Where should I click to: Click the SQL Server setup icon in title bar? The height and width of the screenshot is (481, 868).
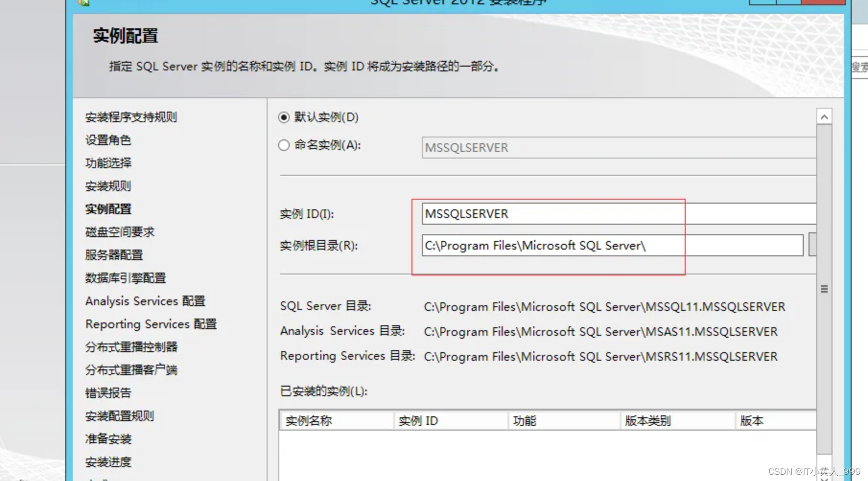[x=84, y=2]
